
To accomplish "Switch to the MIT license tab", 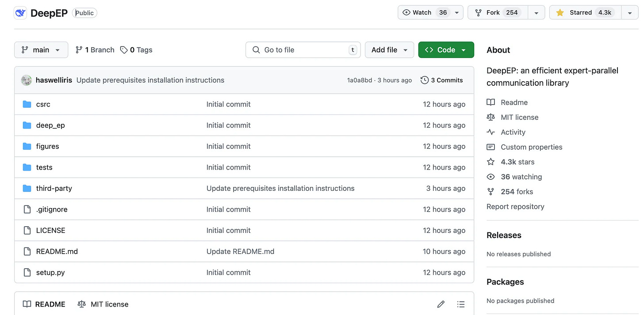I will pos(103,304).
